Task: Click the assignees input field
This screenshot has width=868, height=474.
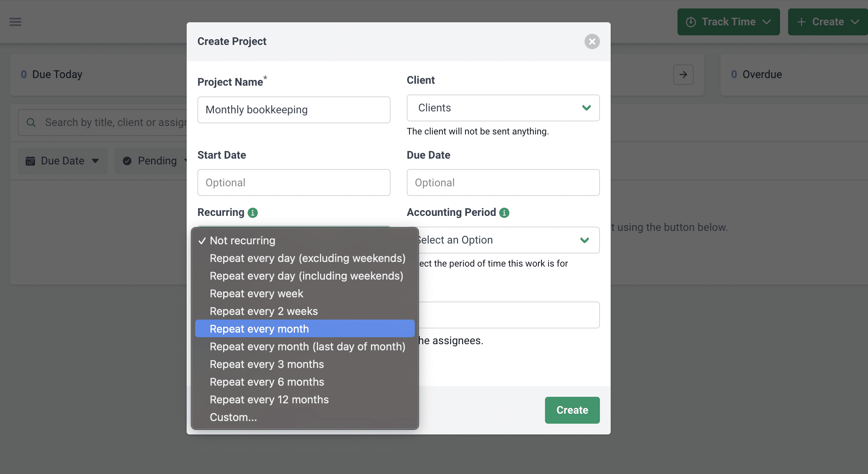Action: pos(509,315)
